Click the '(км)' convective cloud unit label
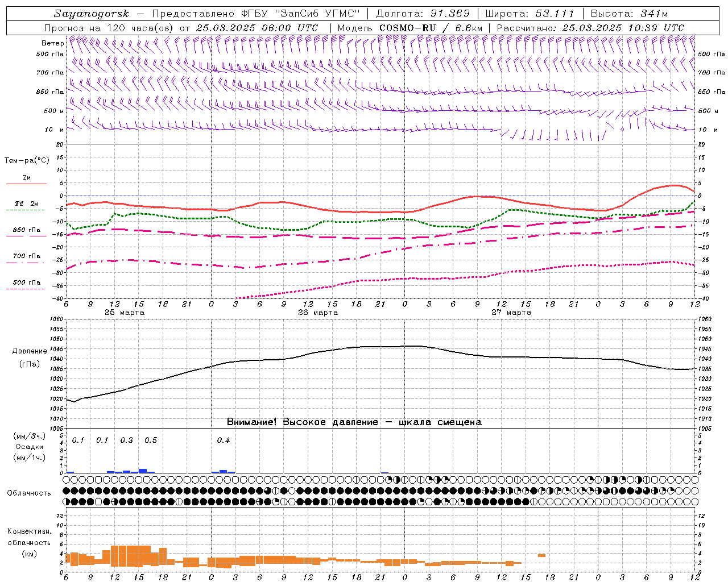728x582 pixels. click(x=29, y=554)
